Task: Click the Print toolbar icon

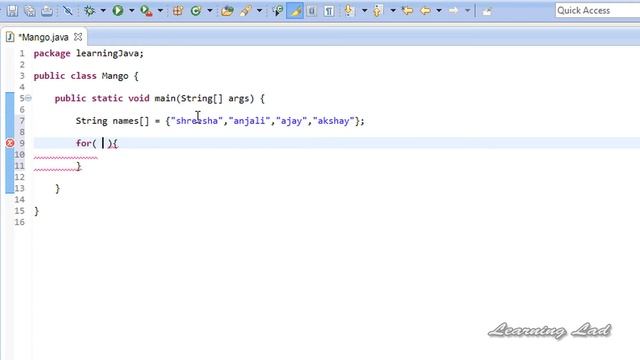Action: pos(47,11)
